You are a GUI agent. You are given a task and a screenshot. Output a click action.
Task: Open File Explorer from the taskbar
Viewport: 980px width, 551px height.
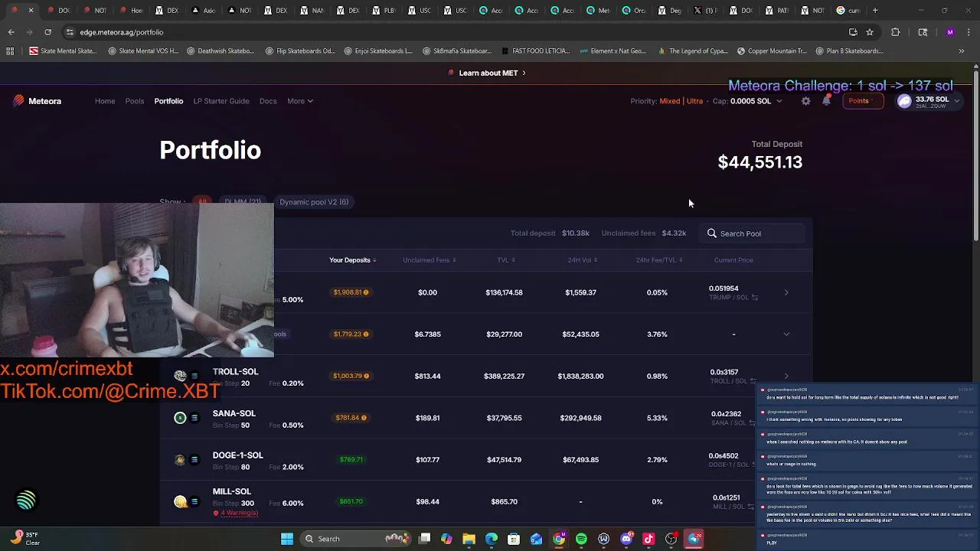click(x=469, y=539)
